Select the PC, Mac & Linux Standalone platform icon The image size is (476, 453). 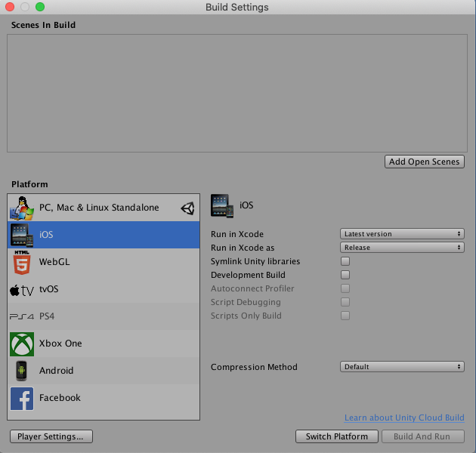click(x=22, y=208)
